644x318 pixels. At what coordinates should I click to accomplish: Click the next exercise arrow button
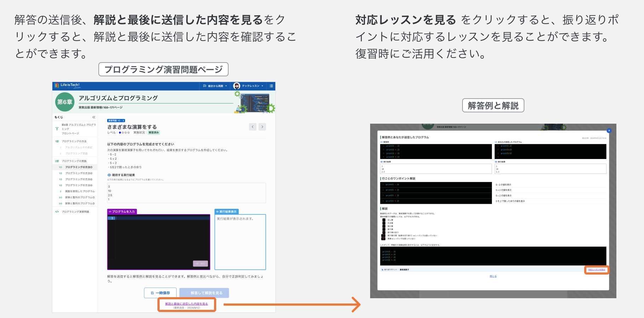pyautogui.click(x=262, y=127)
